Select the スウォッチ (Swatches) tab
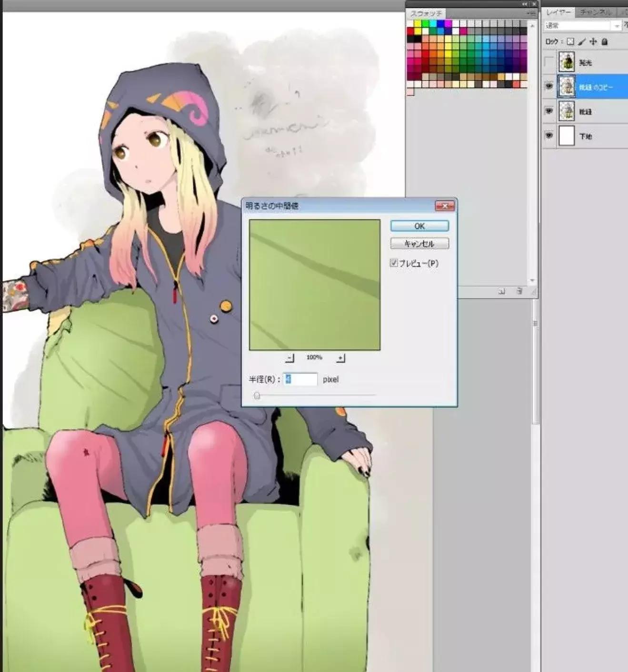The width and height of the screenshot is (628, 672). point(426,13)
